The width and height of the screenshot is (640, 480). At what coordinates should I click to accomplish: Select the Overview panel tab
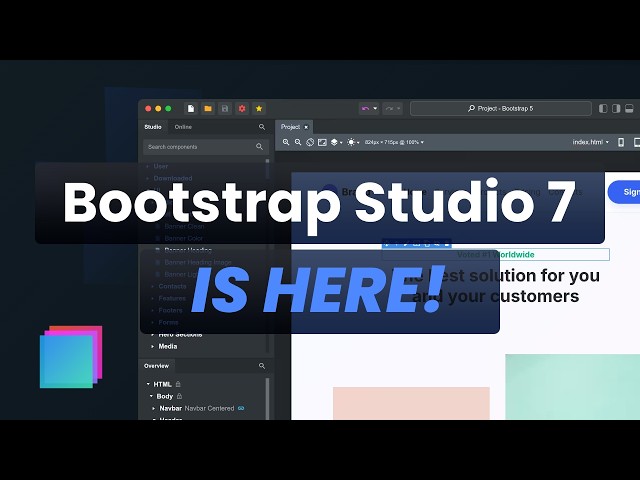click(x=157, y=366)
